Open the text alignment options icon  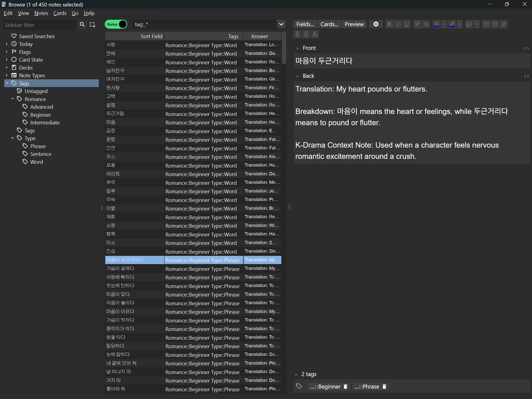coord(504,24)
